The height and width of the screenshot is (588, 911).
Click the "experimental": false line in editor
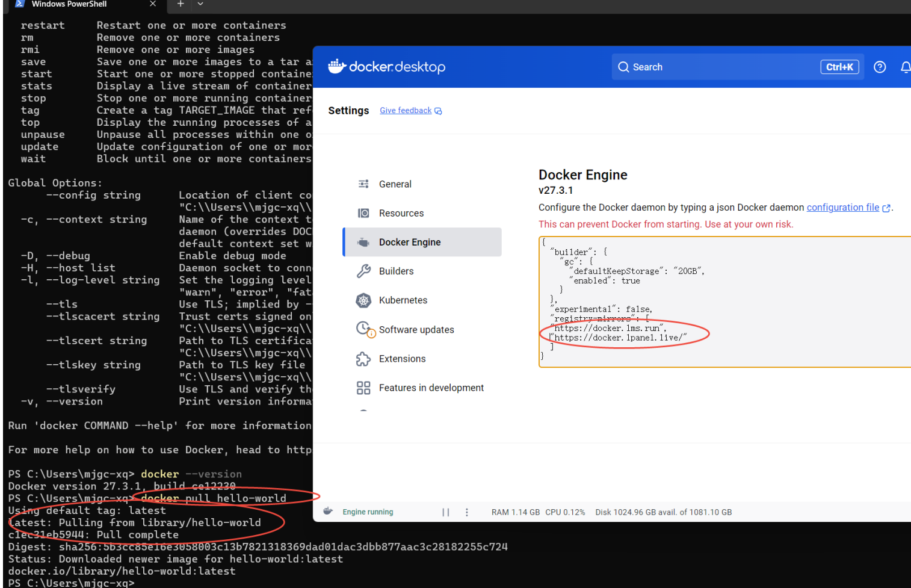[602, 309]
